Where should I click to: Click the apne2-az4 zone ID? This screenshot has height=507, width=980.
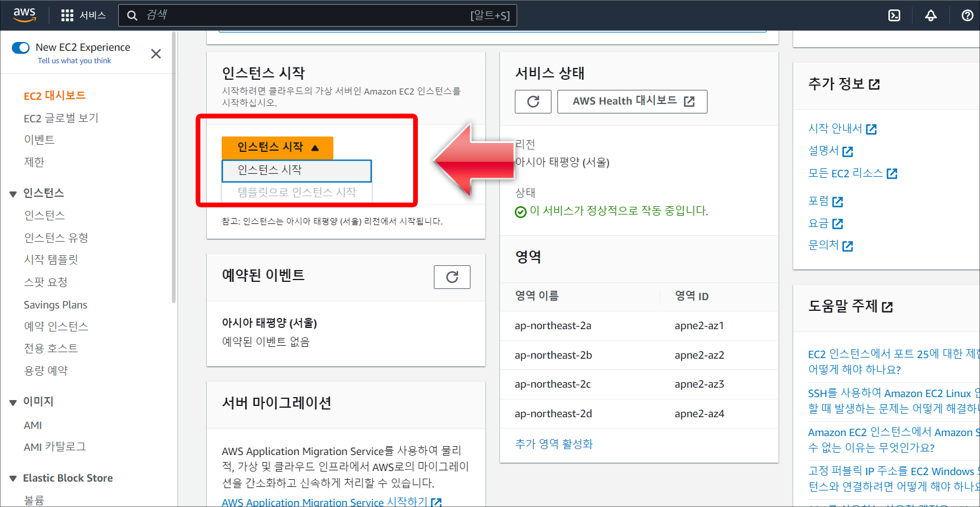(x=699, y=414)
